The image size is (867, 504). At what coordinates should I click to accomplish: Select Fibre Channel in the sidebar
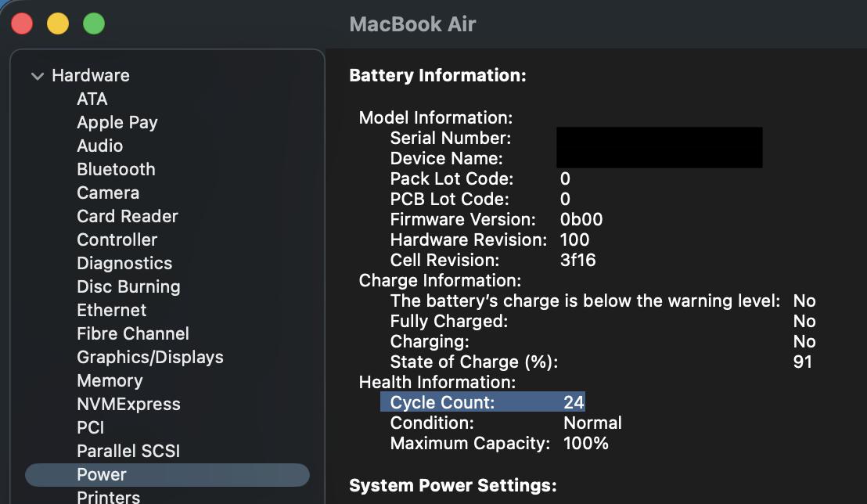tap(133, 334)
